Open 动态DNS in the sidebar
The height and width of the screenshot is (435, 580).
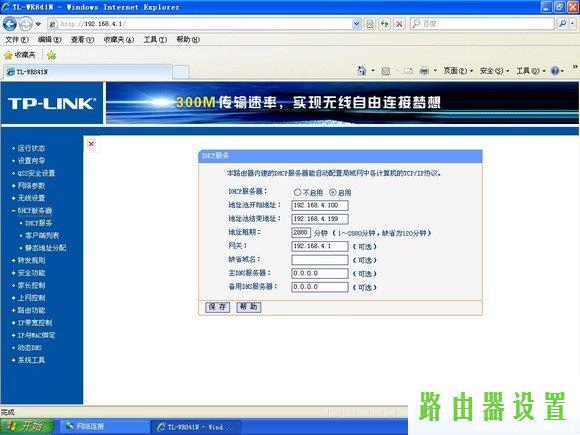click(x=30, y=348)
